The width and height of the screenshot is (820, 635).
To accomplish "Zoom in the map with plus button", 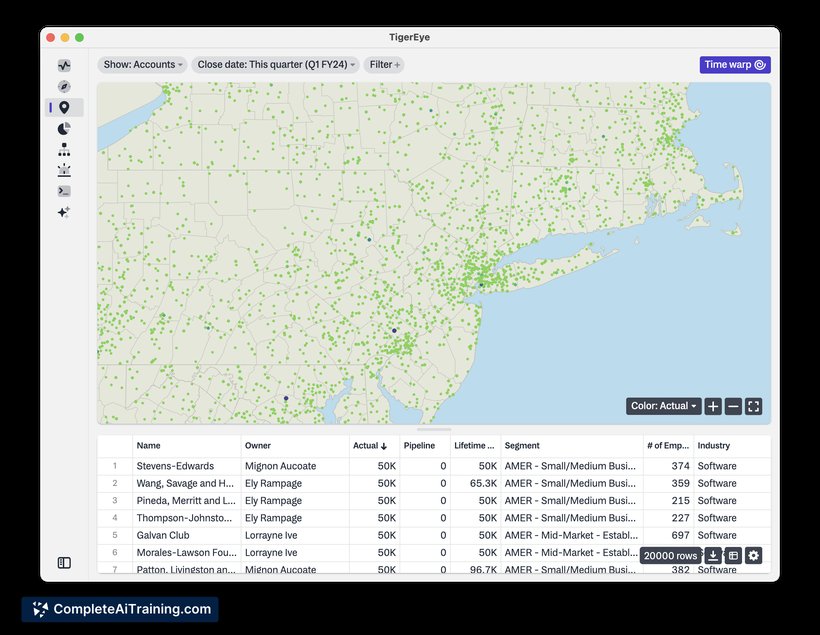I will pos(713,406).
